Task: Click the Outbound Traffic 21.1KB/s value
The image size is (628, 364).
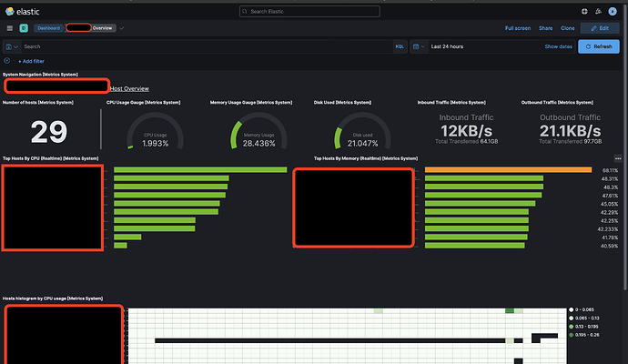Action: click(570, 131)
